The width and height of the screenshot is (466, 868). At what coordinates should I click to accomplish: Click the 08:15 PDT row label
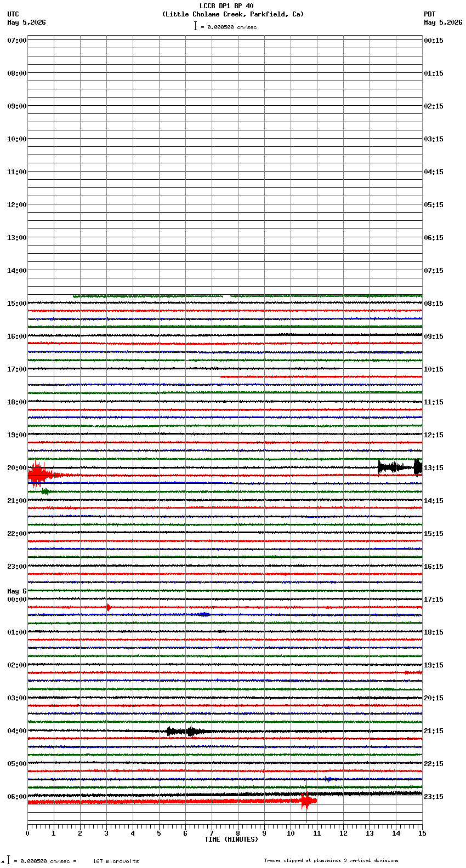(x=434, y=304)
